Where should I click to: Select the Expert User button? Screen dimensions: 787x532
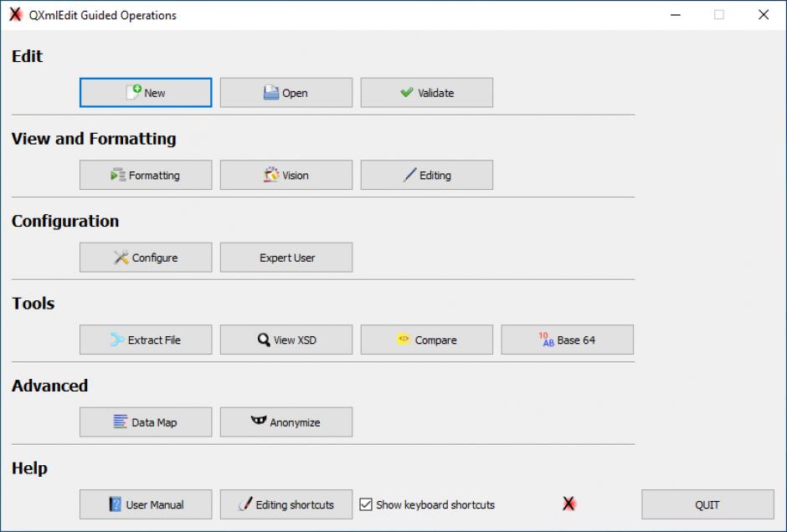[286, 258]
